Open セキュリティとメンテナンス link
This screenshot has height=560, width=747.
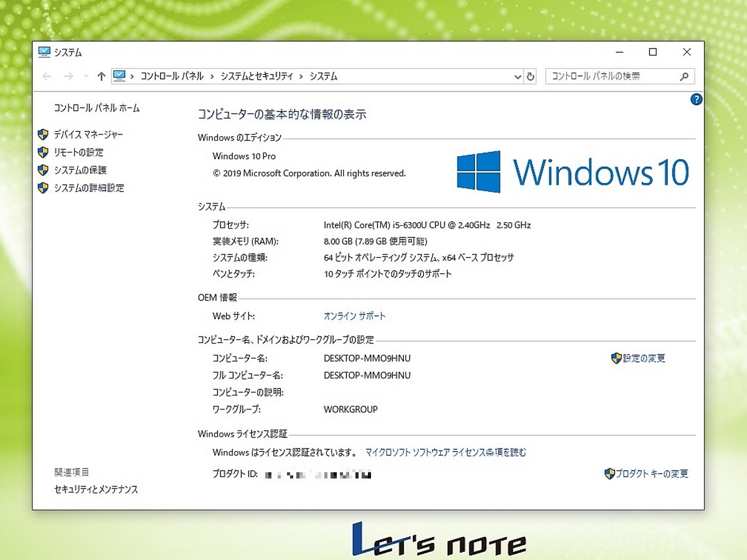(x=96, y=490)
